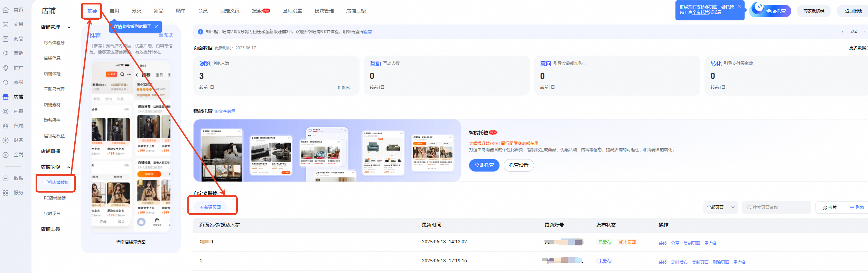Open 店铺直播 section

click(50, 152)
